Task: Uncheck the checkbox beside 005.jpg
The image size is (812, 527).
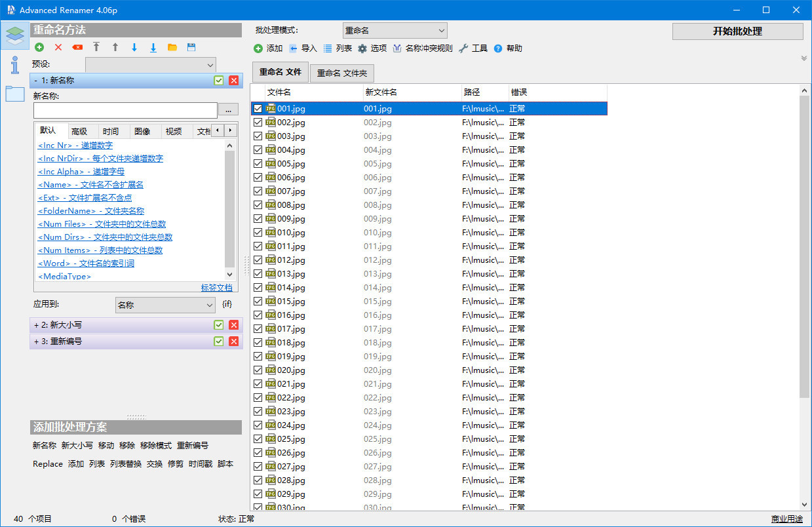Action: (x=258, y=164)
